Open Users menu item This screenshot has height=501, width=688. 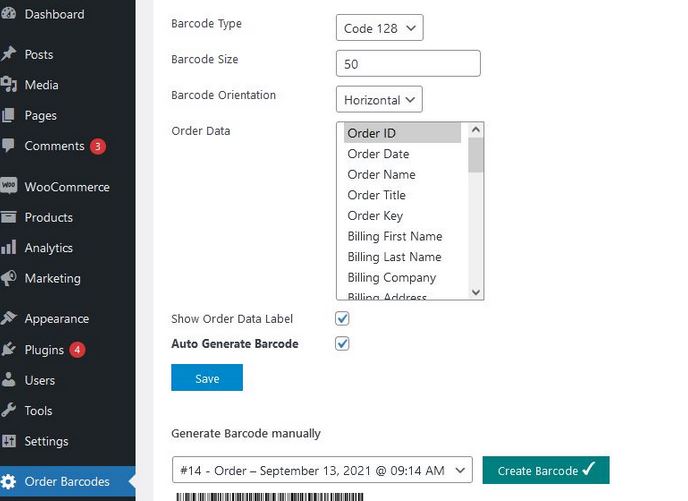[x=68, y=380]
